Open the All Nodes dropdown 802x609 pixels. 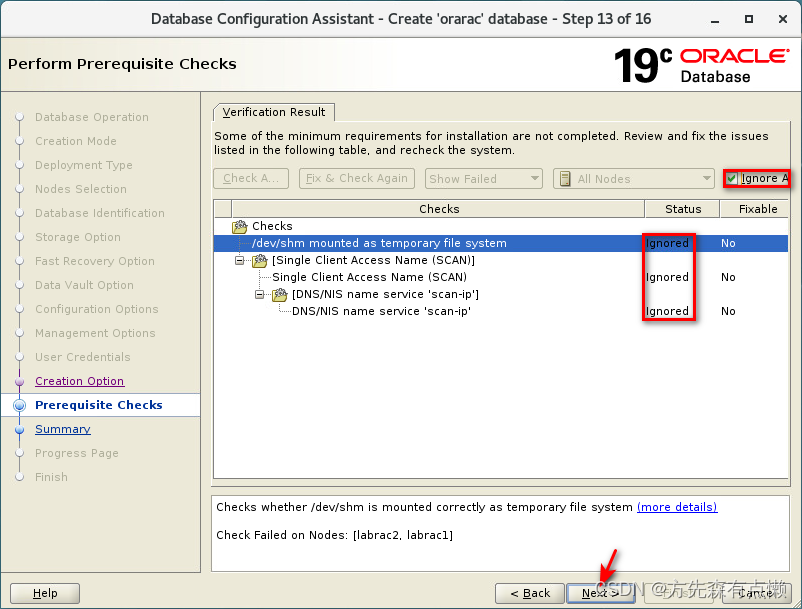click(634, 178)
